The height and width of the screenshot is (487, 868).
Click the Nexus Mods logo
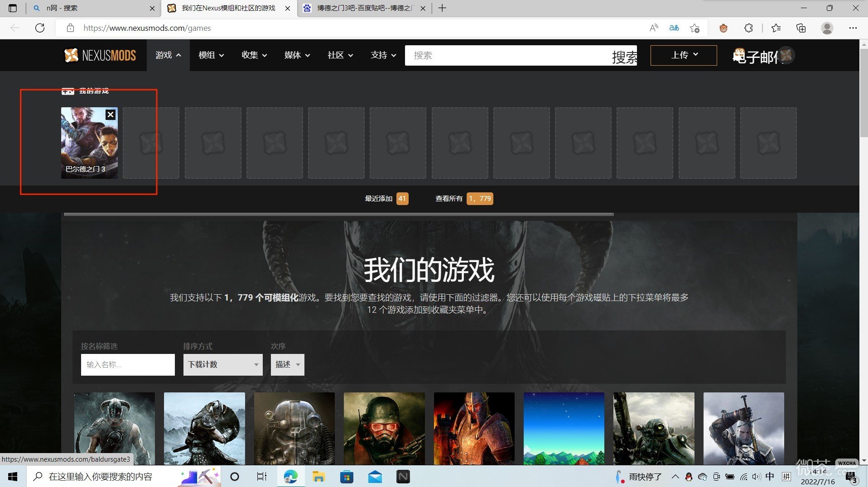pyautogui.click(x=100, y=55)
